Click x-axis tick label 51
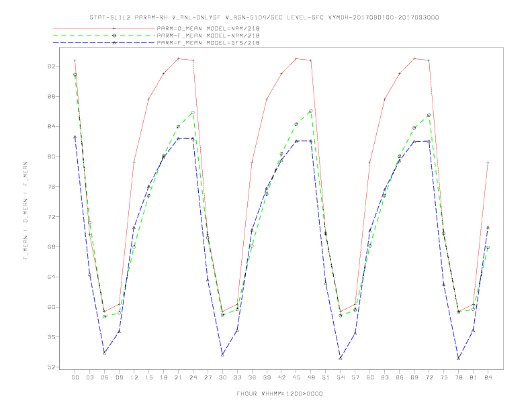 click(x=326, y=377)
